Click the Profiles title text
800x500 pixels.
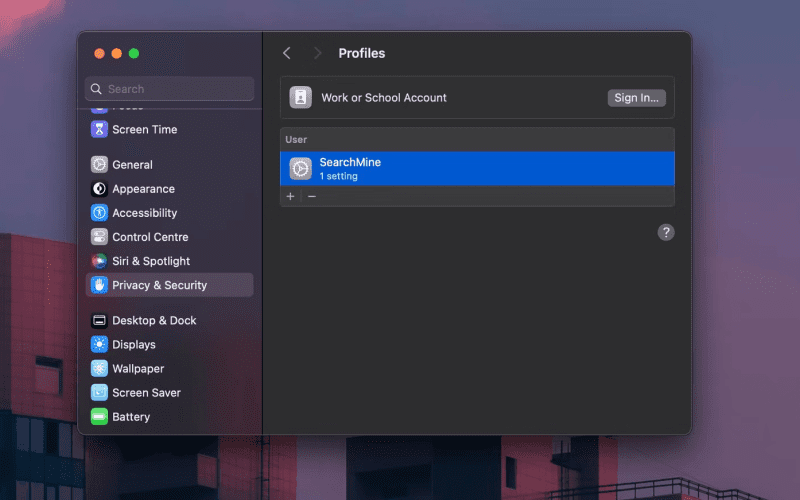coord(362,53)
